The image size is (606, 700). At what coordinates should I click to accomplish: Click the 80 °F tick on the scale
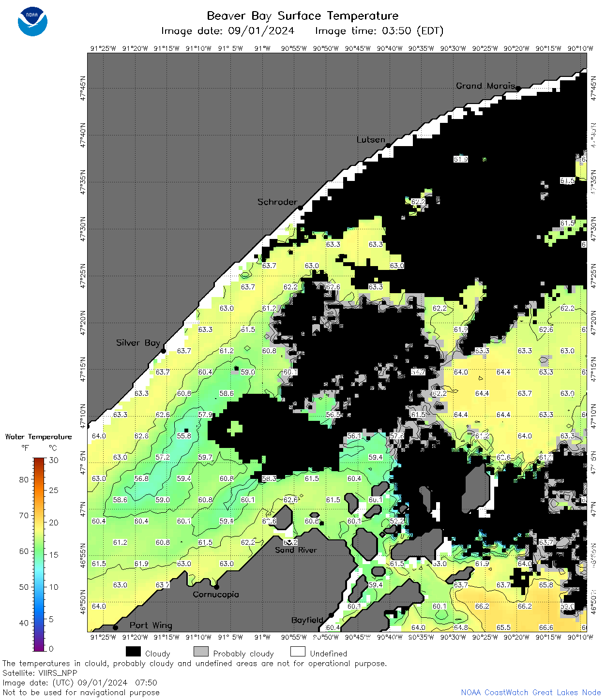pyautogui.click(x=24, y=479)
